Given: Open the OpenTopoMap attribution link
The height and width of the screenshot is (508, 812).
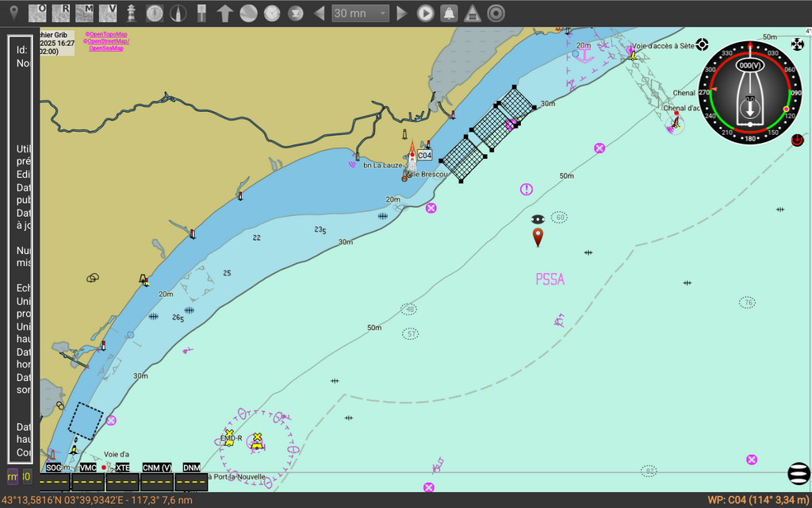Looking at the screenshot, I should pyautogui.click(x=107, y=34).
